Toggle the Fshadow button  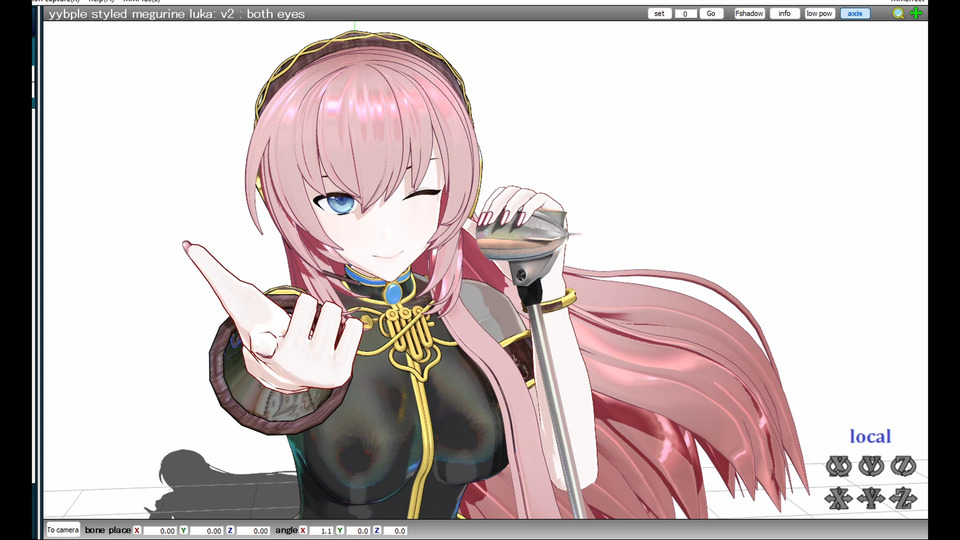pyautogui.click(x=749, y=13)
